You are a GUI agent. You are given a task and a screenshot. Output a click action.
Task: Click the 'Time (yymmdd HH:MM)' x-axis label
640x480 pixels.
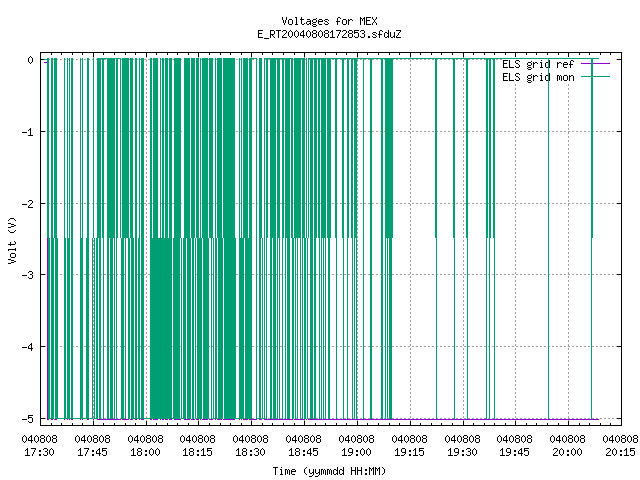(x=329, y=471)
